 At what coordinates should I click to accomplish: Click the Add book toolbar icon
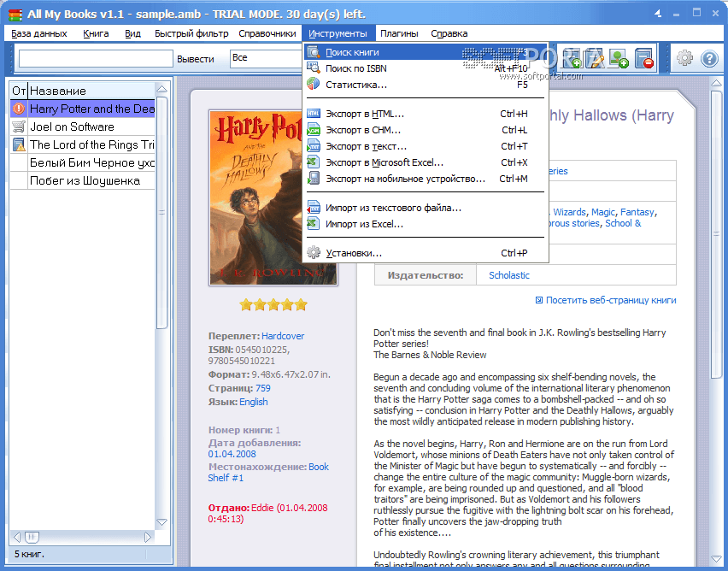(571, 58)
